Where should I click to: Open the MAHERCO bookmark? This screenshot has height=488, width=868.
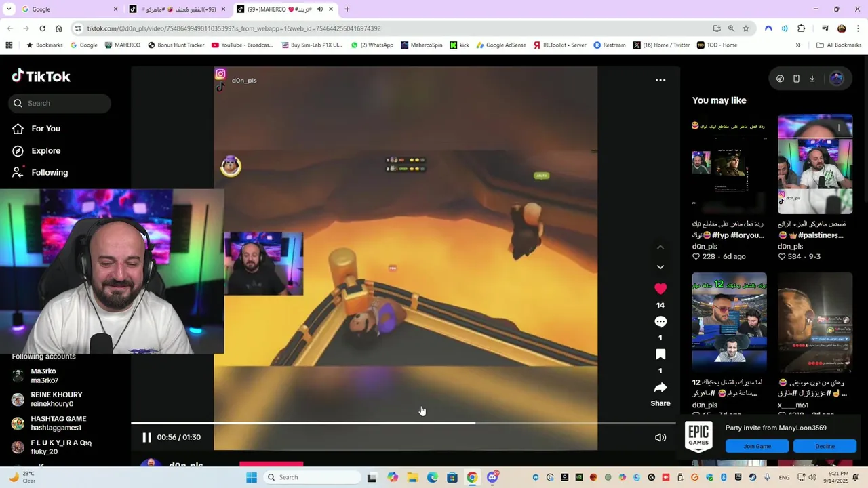click(x=123, y=45)
